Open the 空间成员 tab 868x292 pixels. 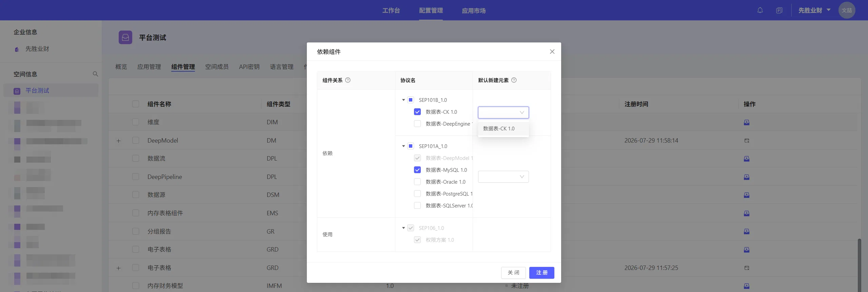[217, 67]
